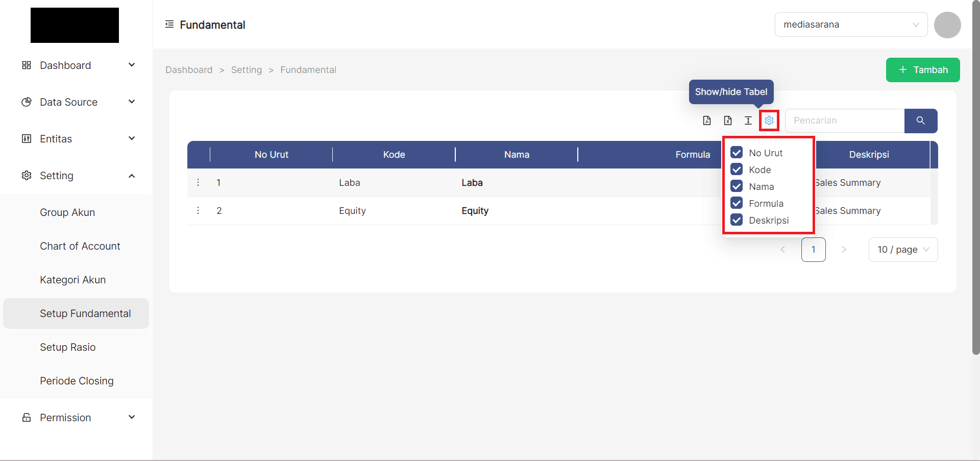This screenshot has width=980, height=461.
Task: Disable the Formula column visibility
Action: point(737,203)
